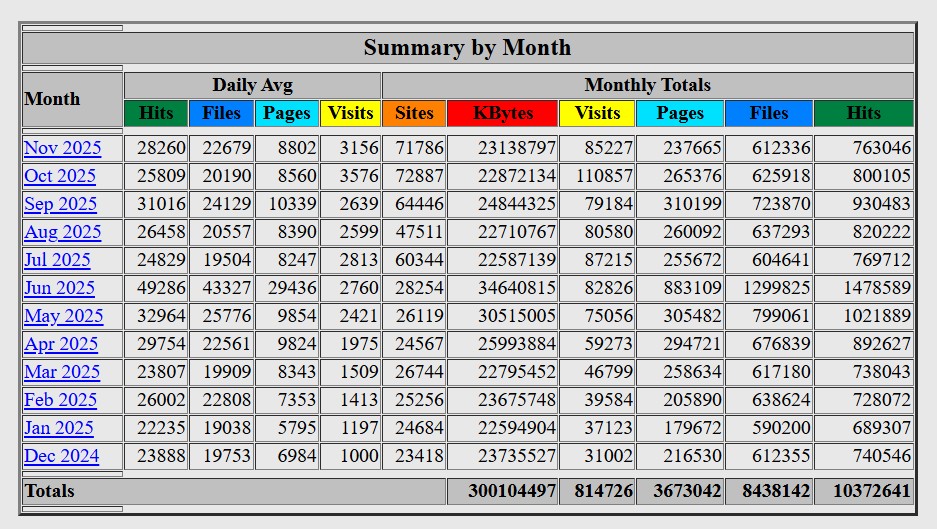Click the Summary by Month title
This screenshot has width=937, height=529.
467,47
